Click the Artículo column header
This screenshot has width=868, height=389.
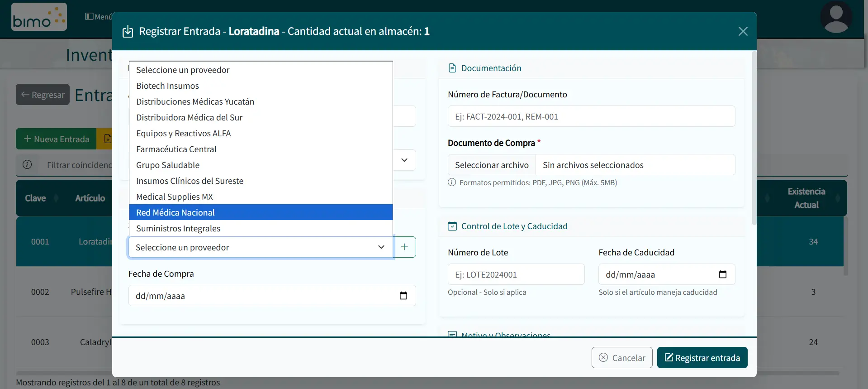click(x=90, y=198)
